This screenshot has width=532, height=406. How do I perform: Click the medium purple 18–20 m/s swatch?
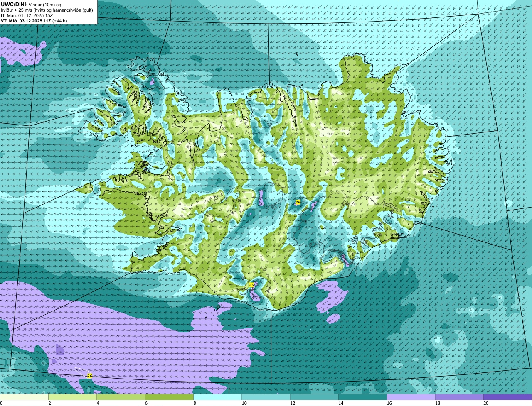(459, 397)
